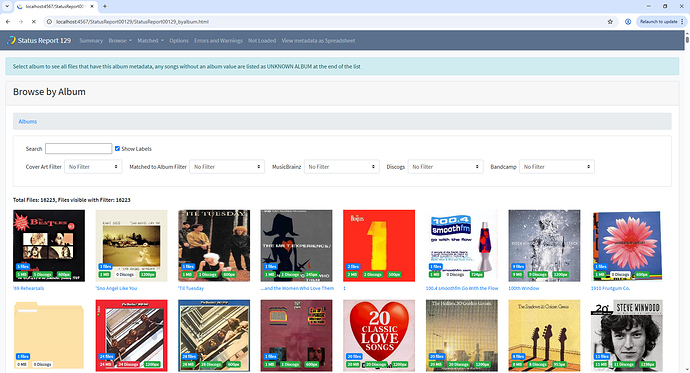Open the Browse menu in navbar

pyautogui.click(x=120, y=40)
